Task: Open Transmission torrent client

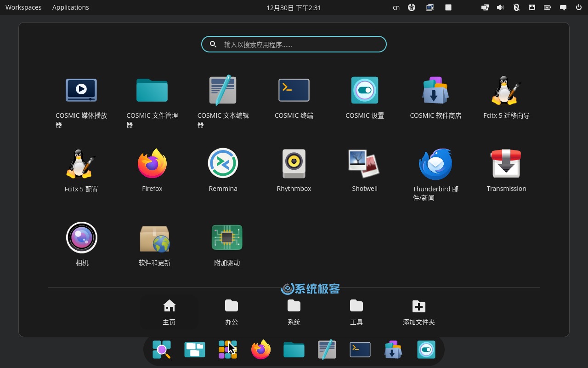Action: pyautogui.click(x=506, y=164)
